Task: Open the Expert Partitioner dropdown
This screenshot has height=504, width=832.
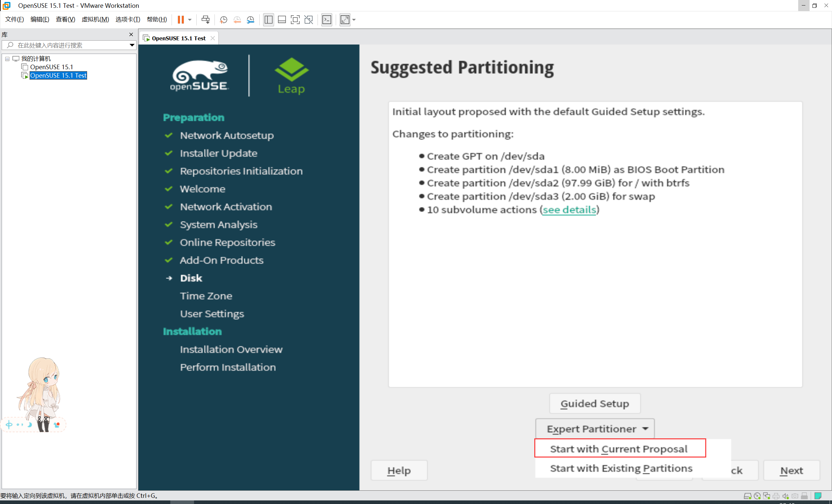Action: (595, 429)
